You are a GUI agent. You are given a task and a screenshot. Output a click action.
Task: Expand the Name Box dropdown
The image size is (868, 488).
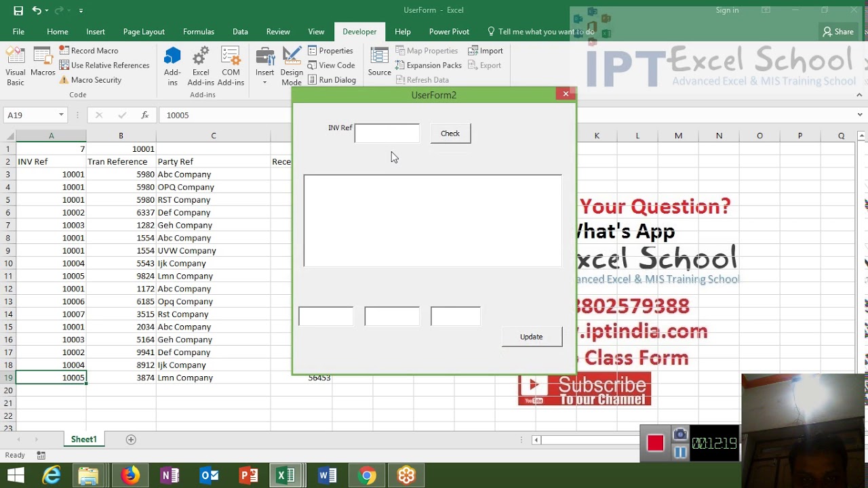(61, 115)
